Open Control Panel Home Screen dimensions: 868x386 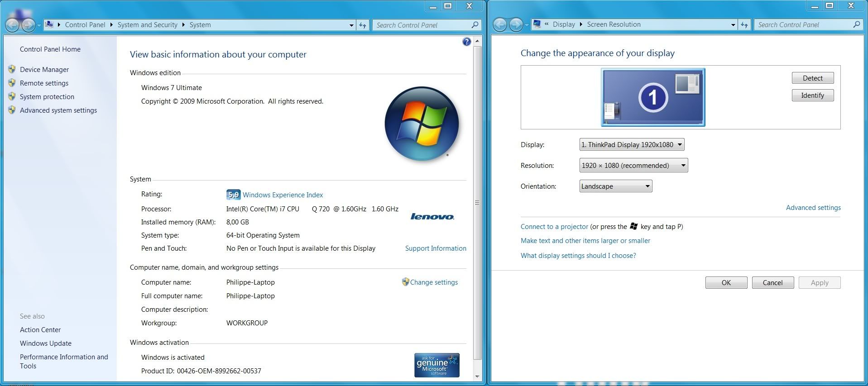(x=50, y=49)
